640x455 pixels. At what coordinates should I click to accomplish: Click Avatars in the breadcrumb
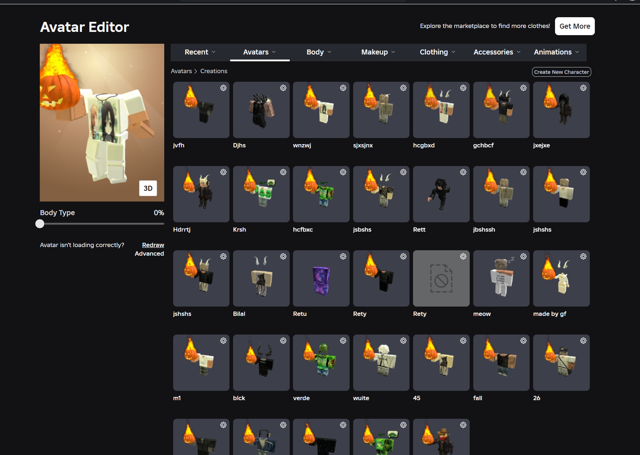(181, 71)
